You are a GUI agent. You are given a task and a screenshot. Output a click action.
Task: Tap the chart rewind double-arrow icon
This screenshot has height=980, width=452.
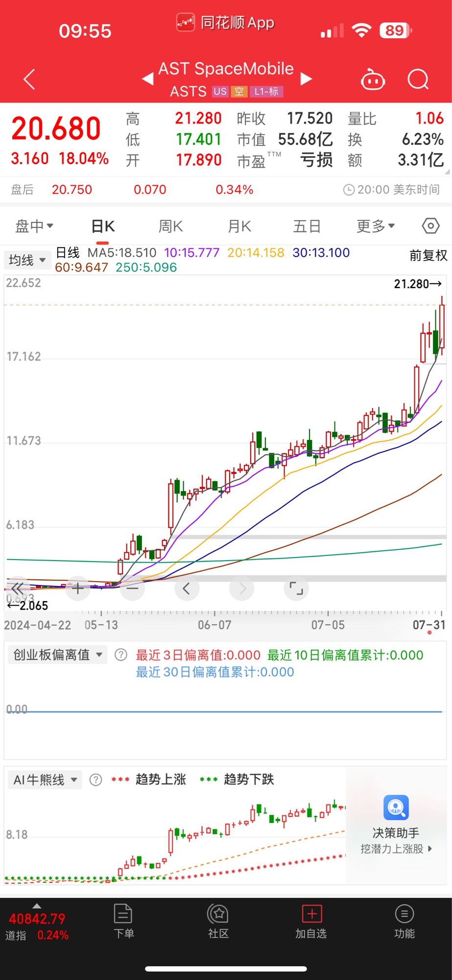pos(18,588)
